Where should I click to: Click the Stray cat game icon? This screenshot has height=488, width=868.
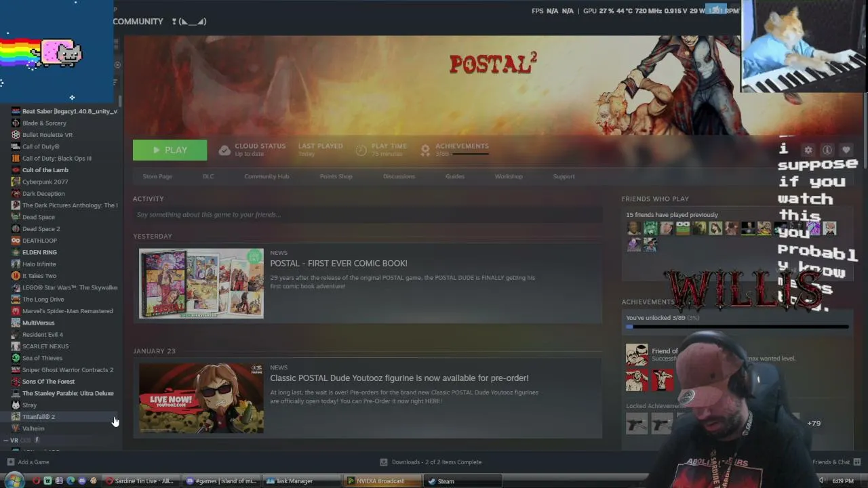[x=16, y=405]
